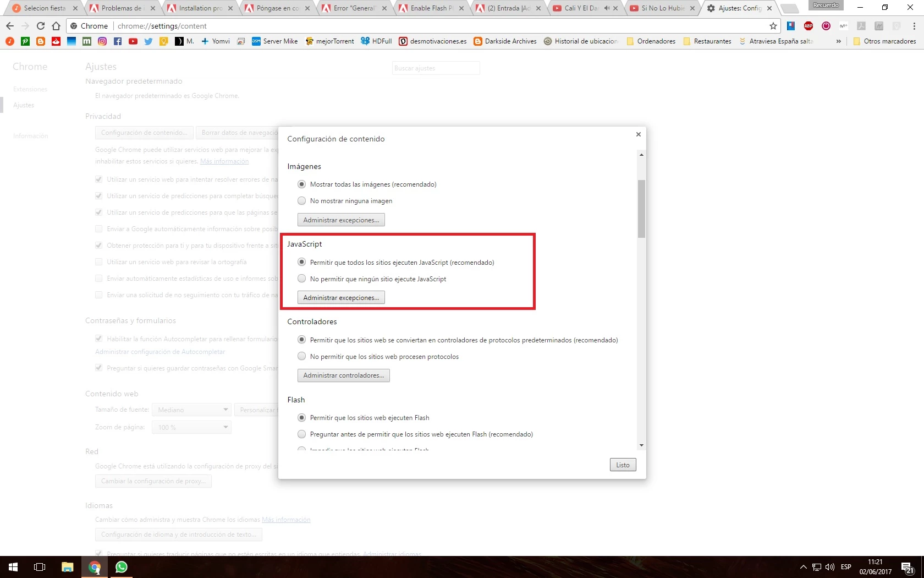Image resolution: width=924 pixels, height=578 pixels.
Task: Open the new tab button
Action: pos(789,8)
